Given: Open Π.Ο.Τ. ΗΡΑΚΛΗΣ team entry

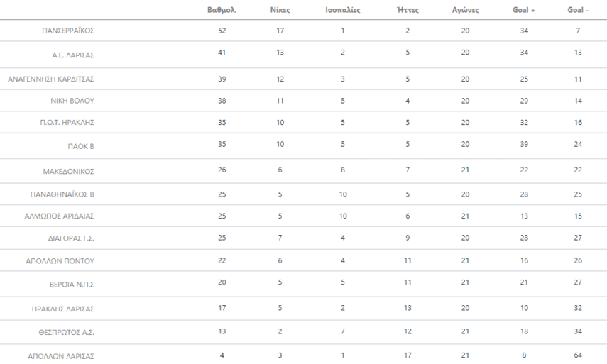Looking at the screenshot, I should pyautogui.click(x=72, y=122).
